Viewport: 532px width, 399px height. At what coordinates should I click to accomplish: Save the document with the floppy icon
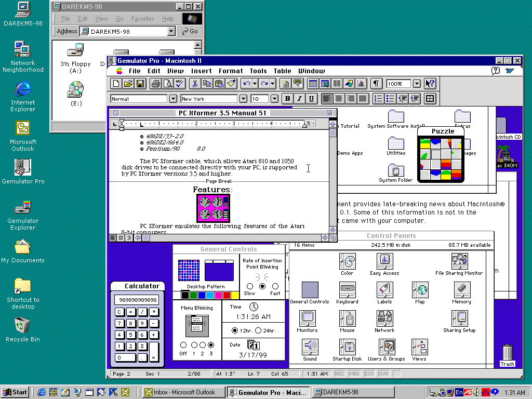(x=140, y=84)
